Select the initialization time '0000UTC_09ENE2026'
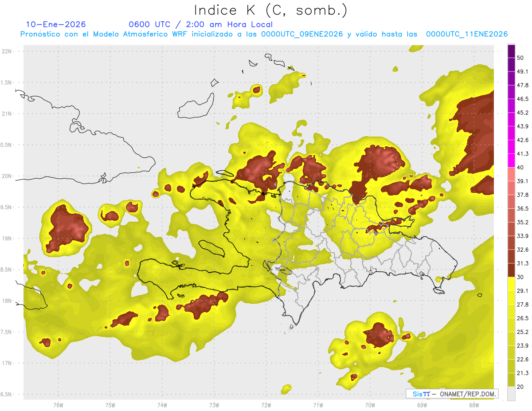Screen dimensions: 532x411 [302, 34]
